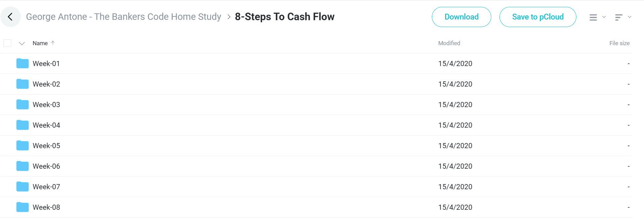Viewport: 644px width, 219px height.
Task: Sort by the Name column header
Action: 40,43
